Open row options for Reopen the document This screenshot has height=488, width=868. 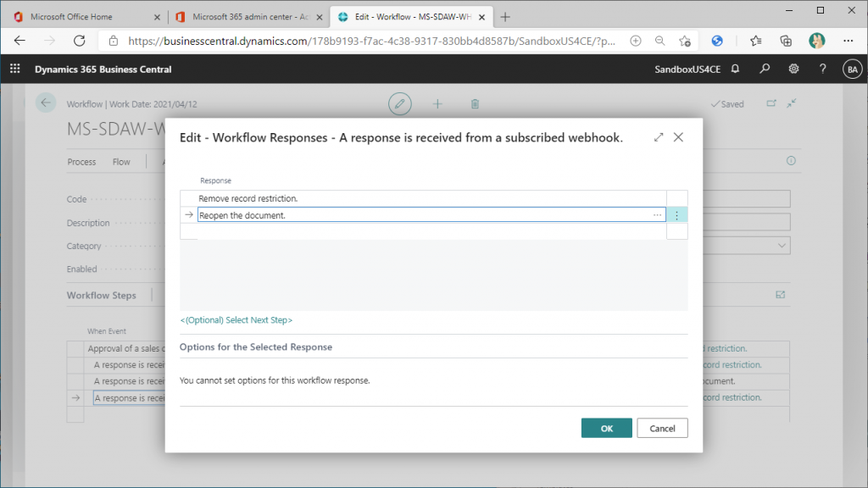click(676, 215)
